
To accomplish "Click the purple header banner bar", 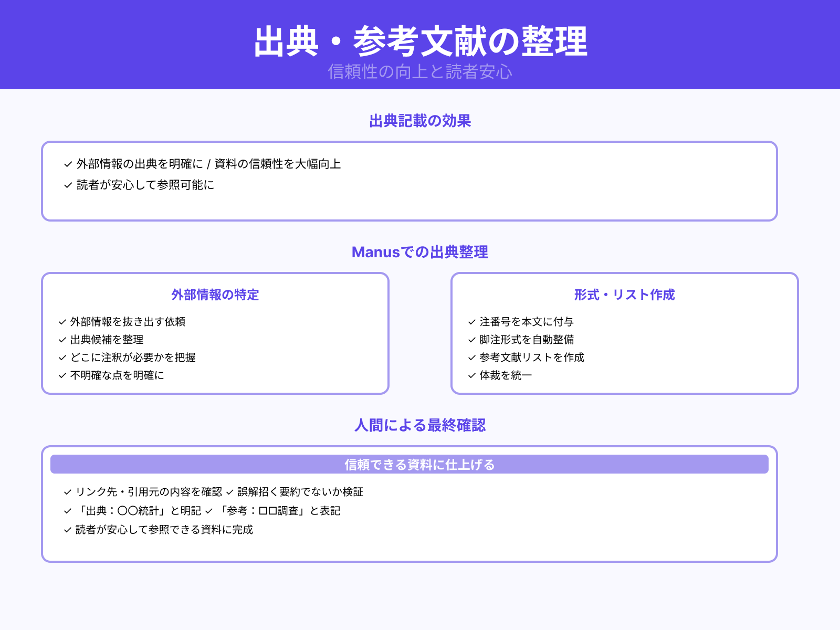I will pyautogui.click(x=420, y=45).
